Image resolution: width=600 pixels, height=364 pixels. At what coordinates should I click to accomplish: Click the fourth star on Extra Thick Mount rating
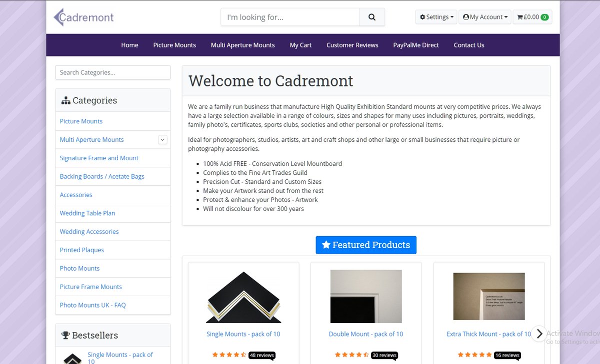(482, 355)
